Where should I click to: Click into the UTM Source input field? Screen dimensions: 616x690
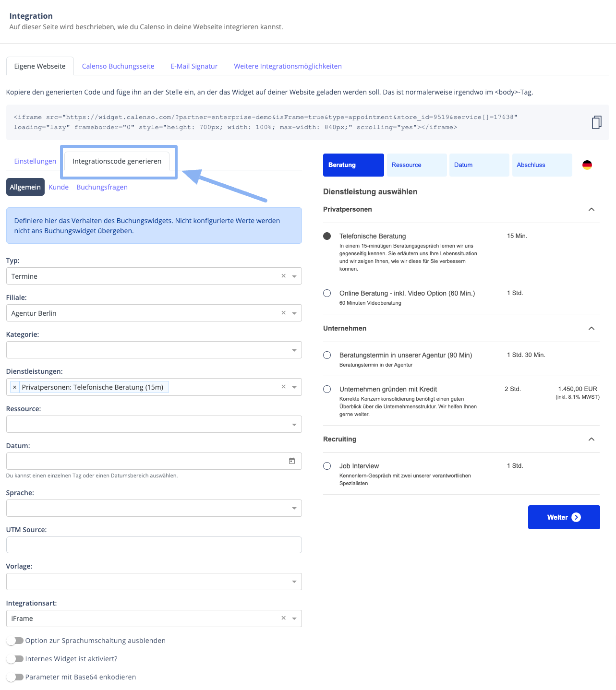[x=154, y=545]
